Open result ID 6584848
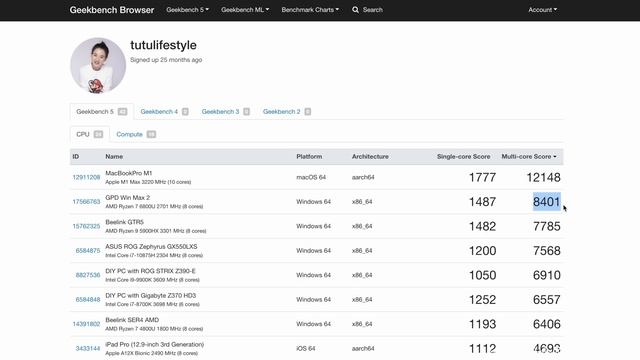 tap(88, 300)
